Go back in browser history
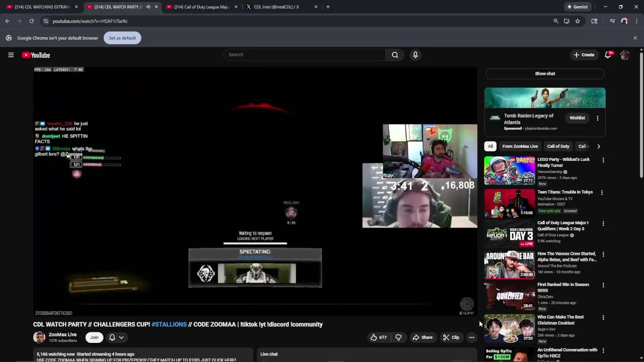This screenshot has width=644, height=362. click(7, 21)
